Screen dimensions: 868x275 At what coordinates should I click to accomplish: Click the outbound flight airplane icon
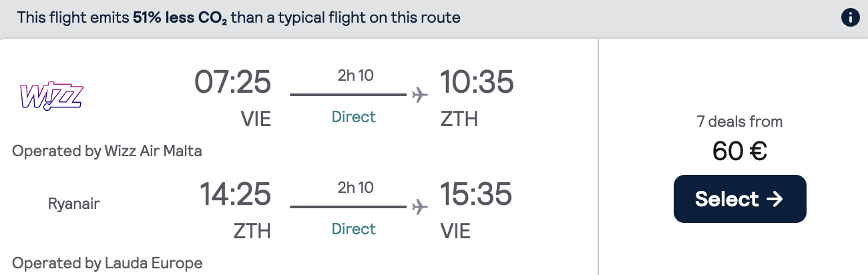pos(419,95)
